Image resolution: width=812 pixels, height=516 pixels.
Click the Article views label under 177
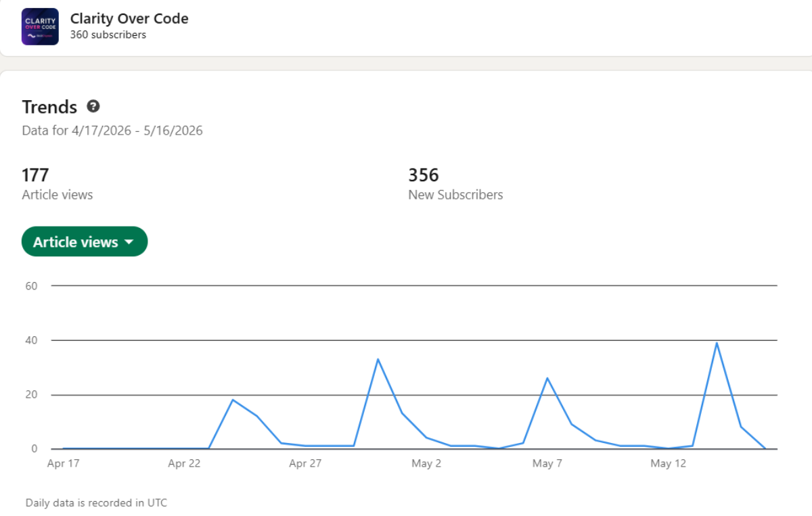58,195
